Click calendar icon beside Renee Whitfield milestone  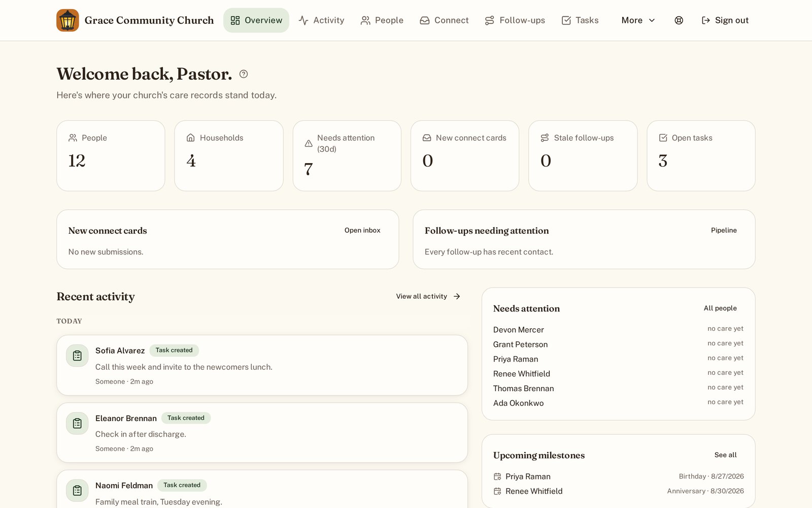(x=497, y=491)
